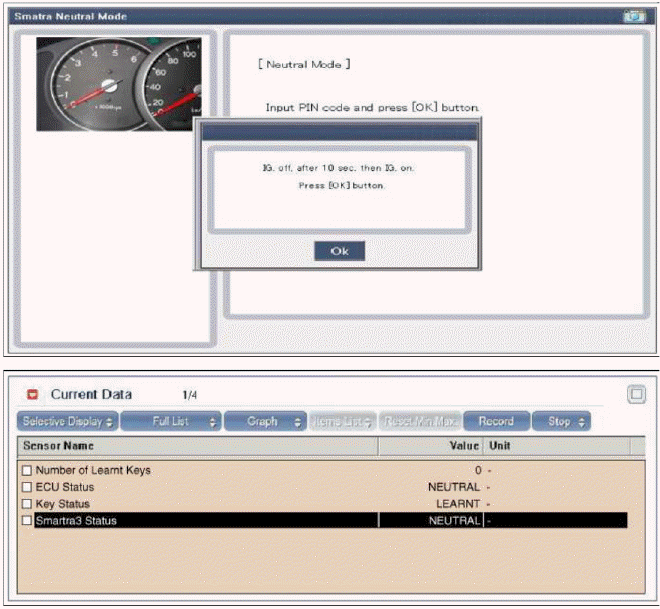This screenshot has height=609, width=660.
Task: Select the Smartra3 Status row label
Action: pyautogui.click(x=76, y=521)
